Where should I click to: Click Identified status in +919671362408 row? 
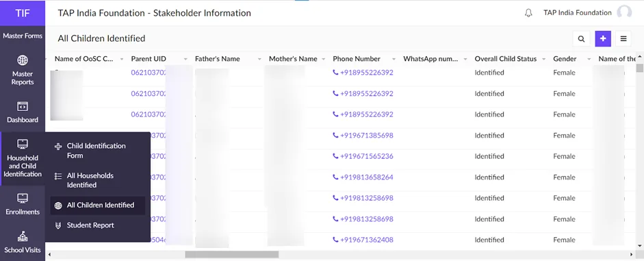[489, 240]
